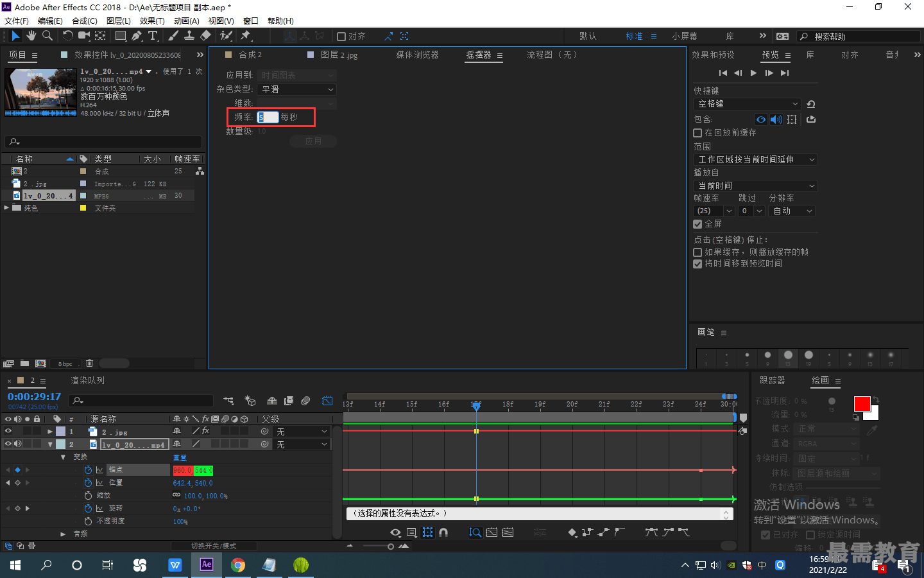This screenshot has width=924, height=578.
Task: Click the 频率 frequency input field
Action: pos(268,117)
